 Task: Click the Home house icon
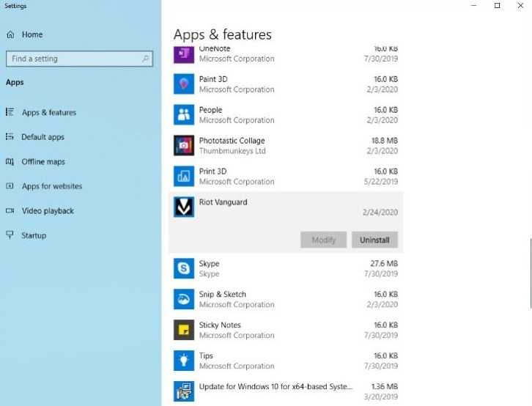[x=10, y=34]
